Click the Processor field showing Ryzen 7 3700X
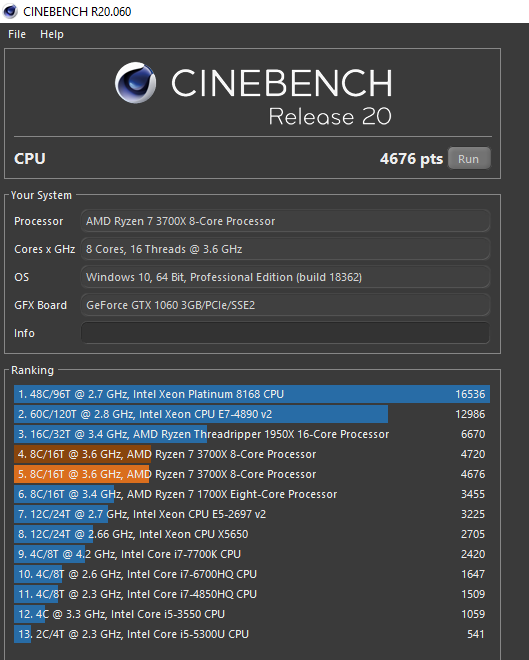This screenshot has height=660, width=529. click(x=285, y=221)
